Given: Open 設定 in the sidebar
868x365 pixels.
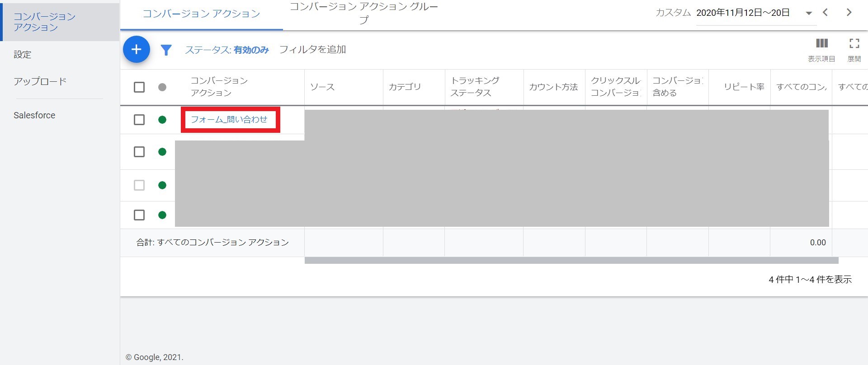Looking at the screenshot, I should tap(23, 55).
